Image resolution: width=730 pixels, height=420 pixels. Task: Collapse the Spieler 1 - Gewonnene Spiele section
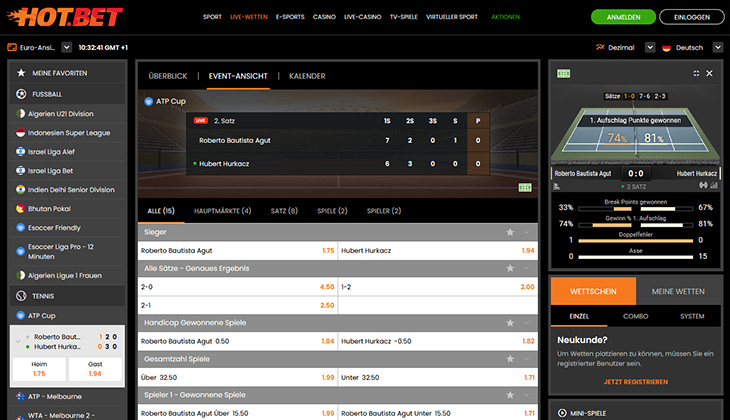pyautogui.click(x=527, y=395)
